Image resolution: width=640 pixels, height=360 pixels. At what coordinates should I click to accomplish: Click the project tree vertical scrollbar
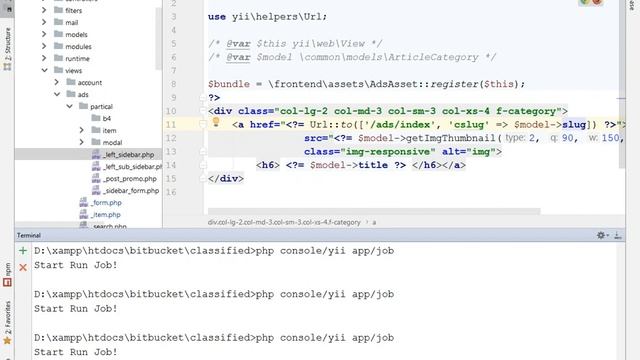click(x=159, y=39)
